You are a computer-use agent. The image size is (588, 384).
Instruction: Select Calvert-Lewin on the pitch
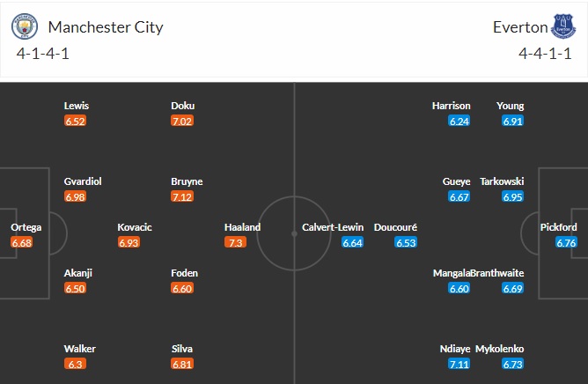pyautogui.click(x=332, y=227)
